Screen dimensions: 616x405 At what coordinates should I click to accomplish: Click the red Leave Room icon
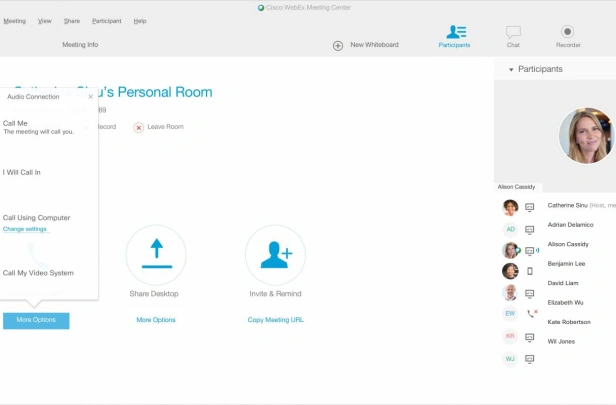pyautogui.click(x=138, y=128)
